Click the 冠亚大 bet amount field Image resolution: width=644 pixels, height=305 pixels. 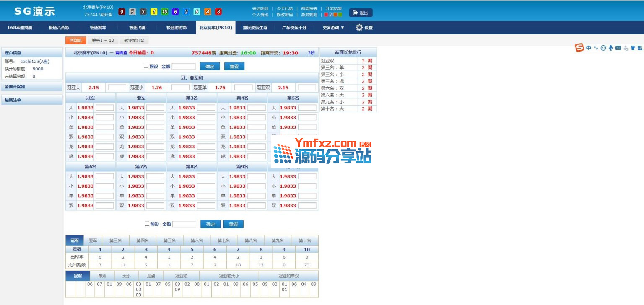[117, 88]
